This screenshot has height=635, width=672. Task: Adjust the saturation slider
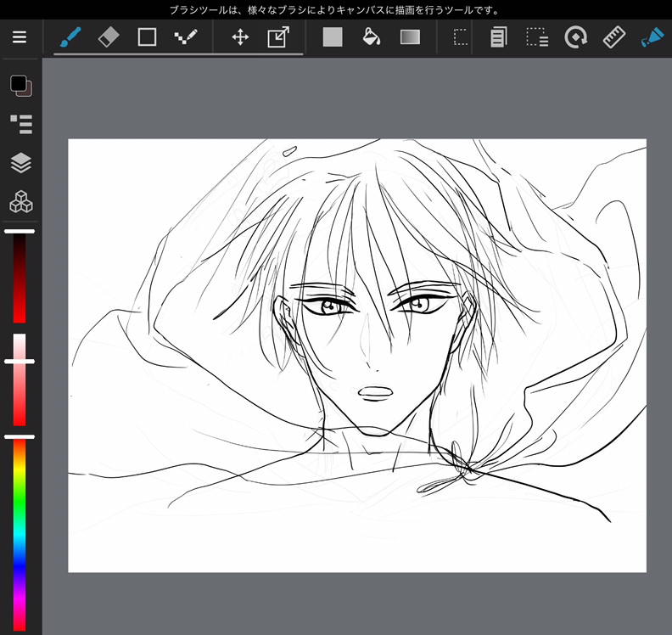20,379
